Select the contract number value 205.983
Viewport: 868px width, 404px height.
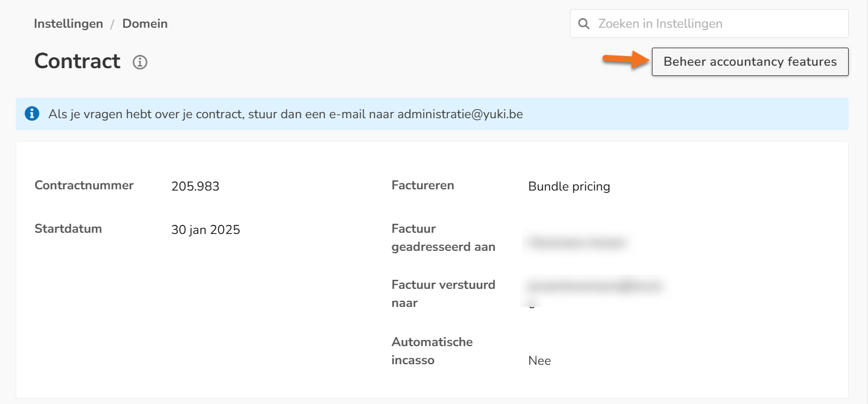tap(196, 186)
